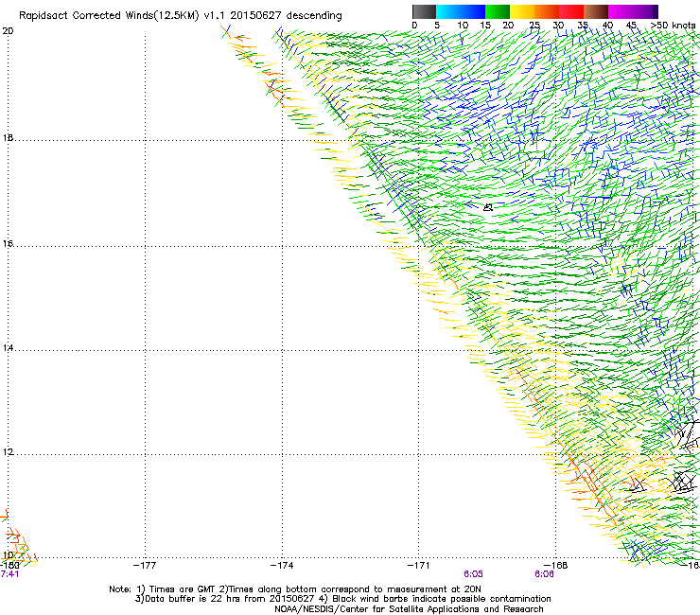700x615 pixels.
Task: Click the 'Note: 1) Times are GMT' line
Action: (x=295, y=589)
